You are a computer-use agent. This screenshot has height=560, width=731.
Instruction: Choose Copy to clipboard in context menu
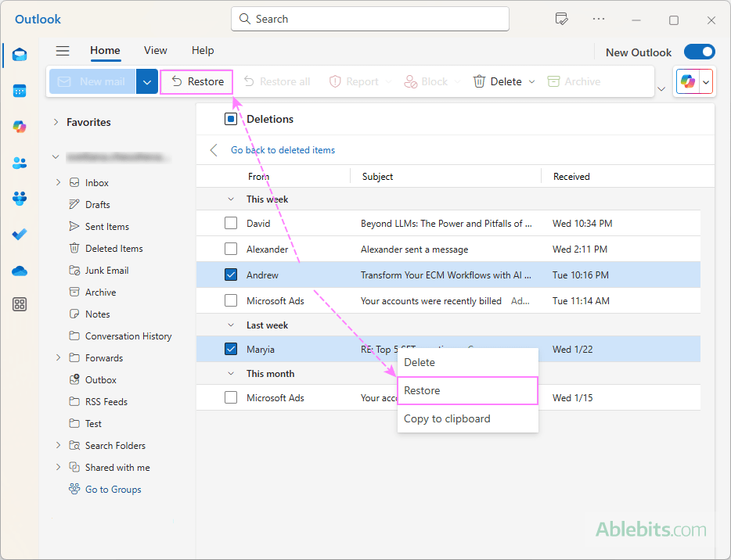[x=467, y=418]
